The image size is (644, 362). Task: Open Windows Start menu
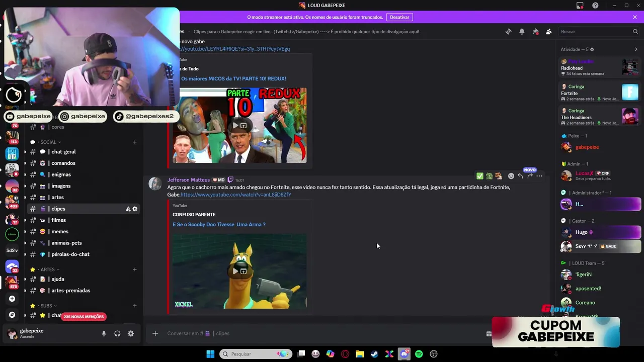tap(210, 354)
